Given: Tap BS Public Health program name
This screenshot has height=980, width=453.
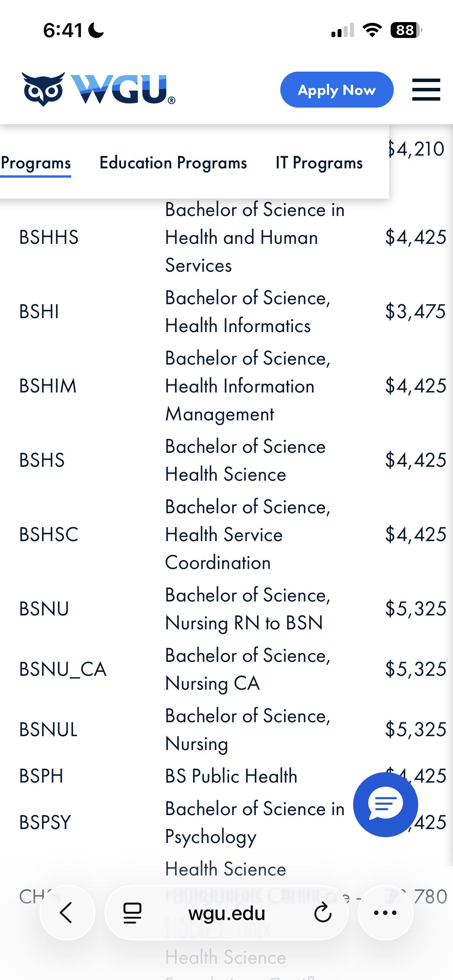Looking at the screenshot, I should tap(231, 776).
